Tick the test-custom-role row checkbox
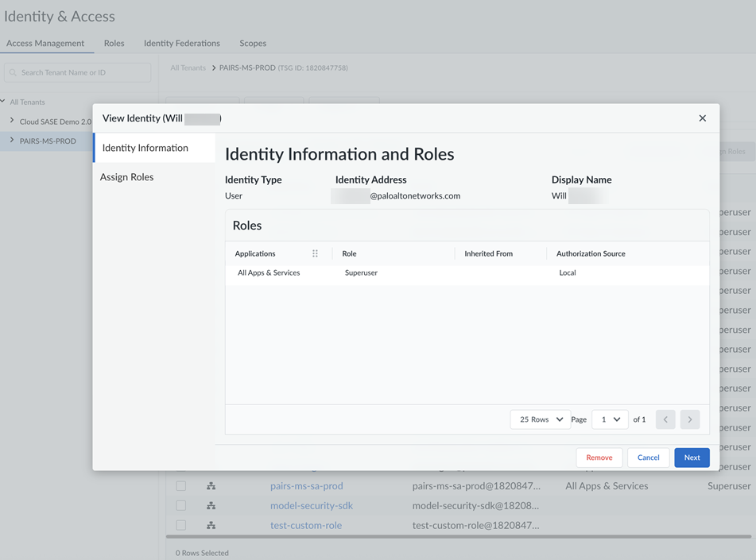Viewport: 756px width, 560px height. 181,525
